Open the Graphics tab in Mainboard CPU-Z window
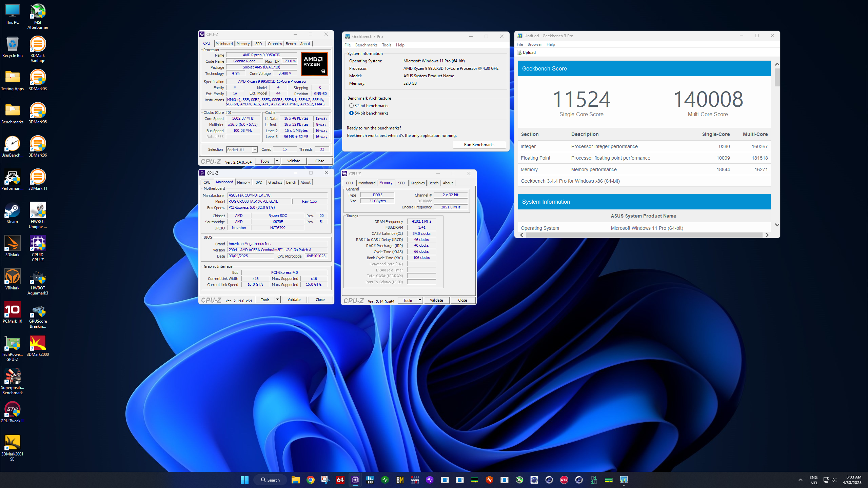This screenshot has width=868, height=488. (275, 182)
